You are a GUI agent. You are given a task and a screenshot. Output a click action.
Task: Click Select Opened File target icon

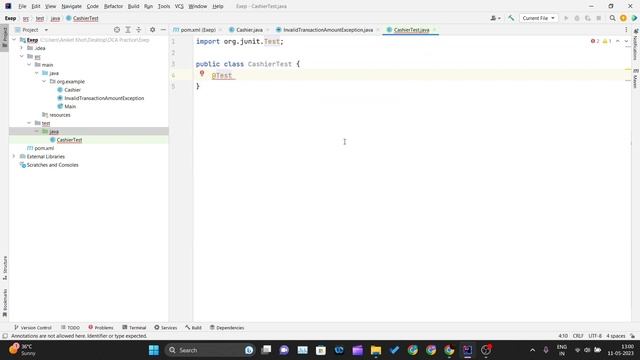coord(117,30)
